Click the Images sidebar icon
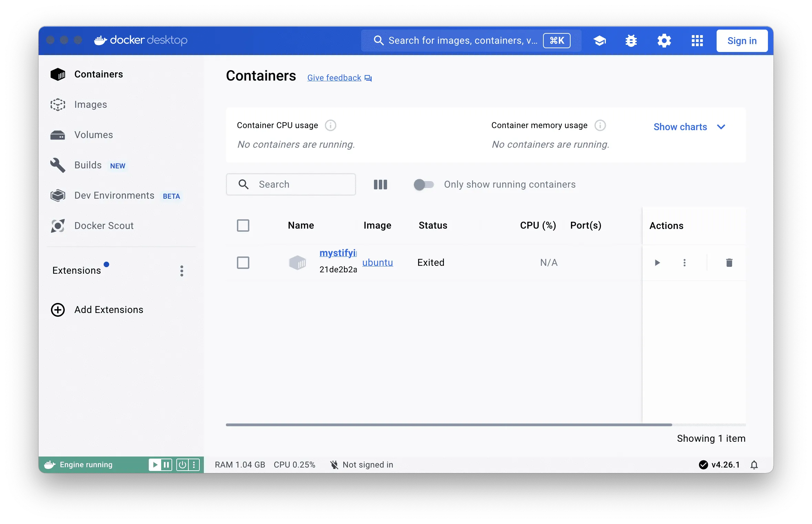Viewport: 812px width, 524px height. (58, 105)
